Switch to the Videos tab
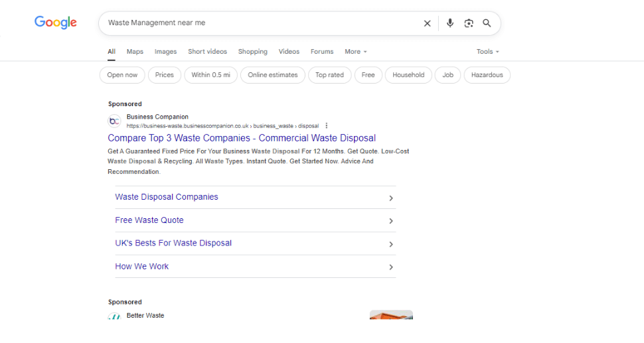 pos(289,52)
